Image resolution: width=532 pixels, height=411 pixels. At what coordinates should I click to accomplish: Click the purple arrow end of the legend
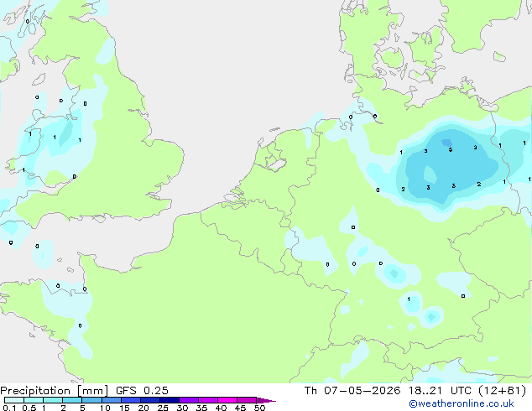tap(266, 400)
